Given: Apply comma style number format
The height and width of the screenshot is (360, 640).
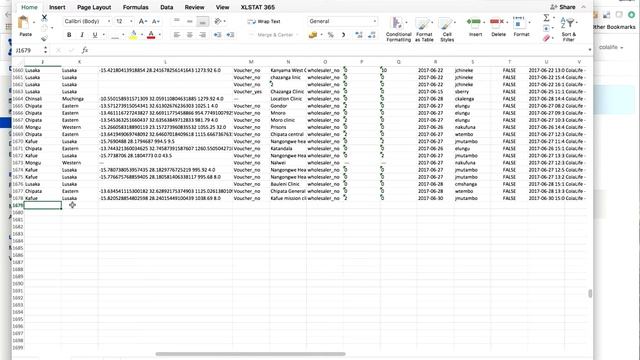Looking at the screenshot, I should pos(343,35).
